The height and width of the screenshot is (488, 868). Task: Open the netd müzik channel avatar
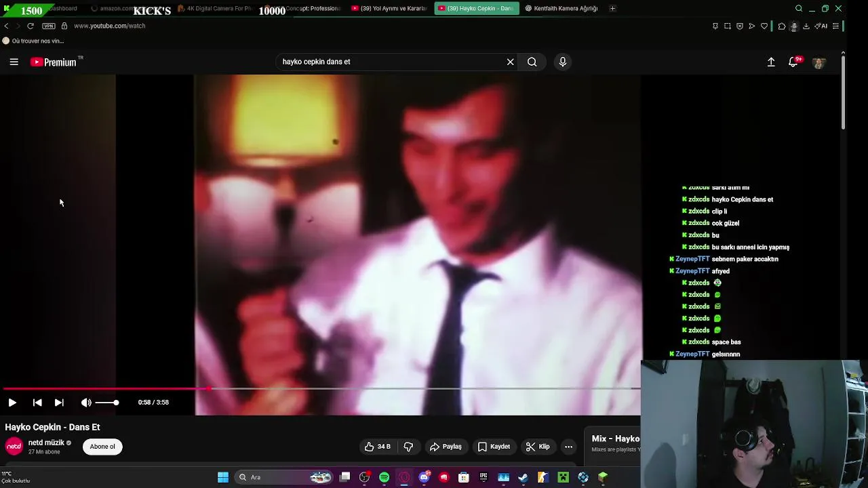pos(14,446)
